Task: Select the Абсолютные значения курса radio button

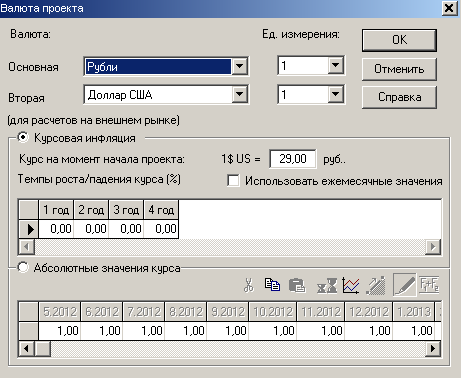Action: pyautogui.click(x=23, y=267)
